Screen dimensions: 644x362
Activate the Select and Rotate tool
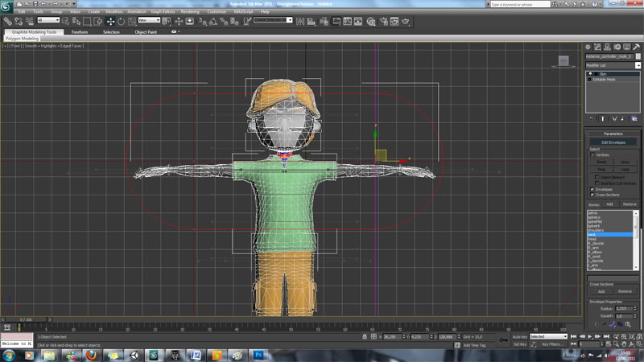(x=121, y=21)
